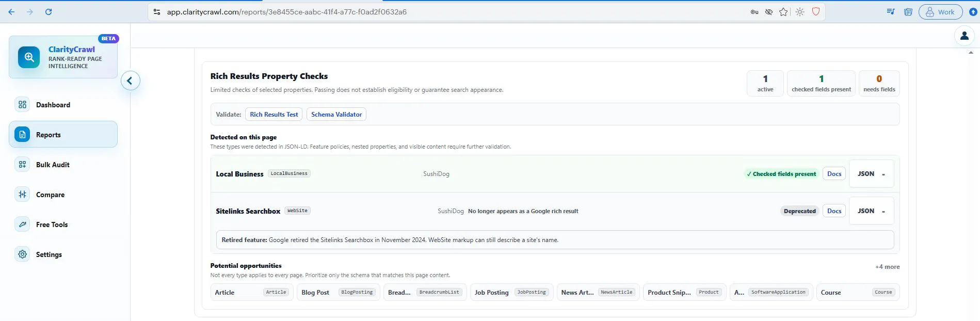The width and height of the screenshot is (980, 321).
Task: View site information icon in address bar
Action: click(157, 12)
